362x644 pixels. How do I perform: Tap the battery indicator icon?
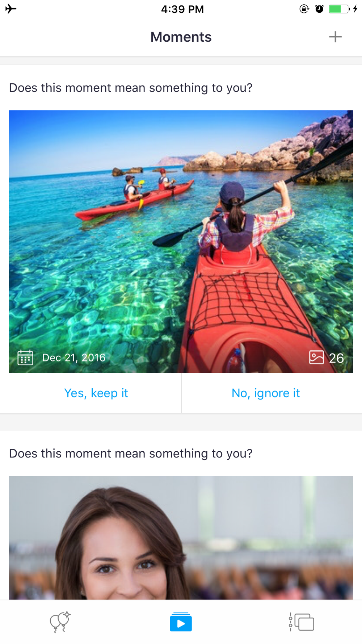point(339,9)
